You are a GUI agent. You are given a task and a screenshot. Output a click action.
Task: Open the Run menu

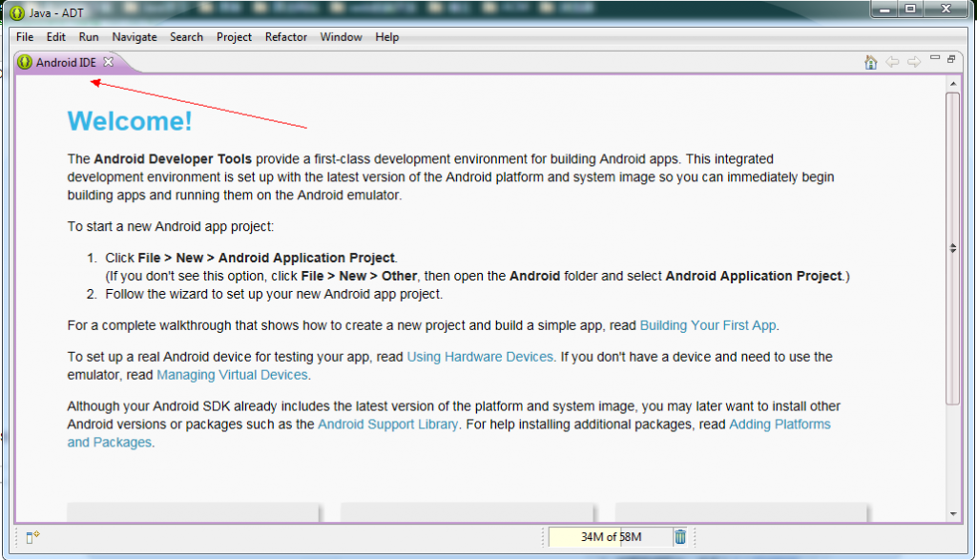click(89, 37)
